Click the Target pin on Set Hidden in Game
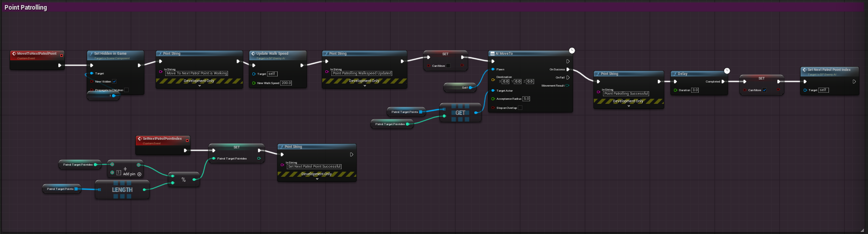The width and height of the screenshot is (868, 234). (x=92, y=73)
